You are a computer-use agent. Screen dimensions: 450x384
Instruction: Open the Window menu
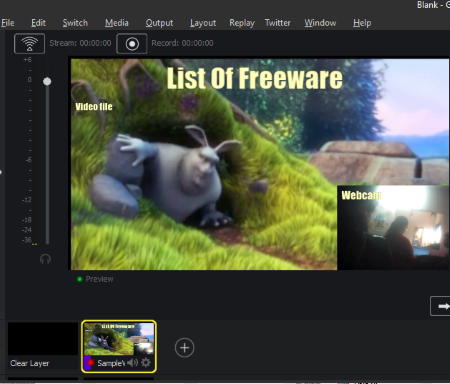[320, 23]
